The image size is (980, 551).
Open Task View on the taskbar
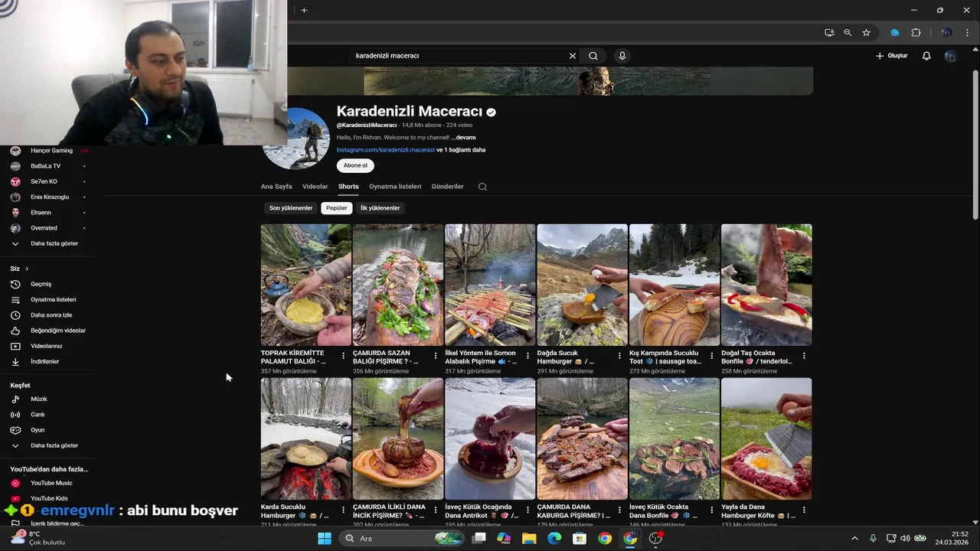coord(479,538)
